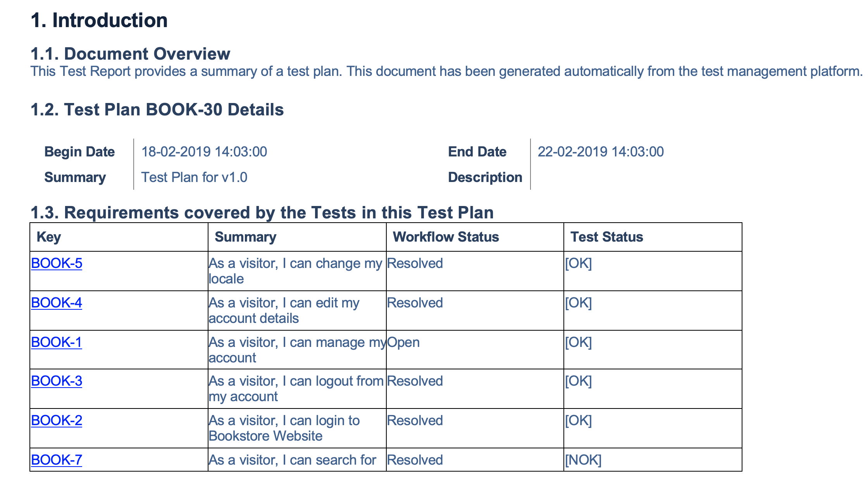Open the BOOK-4 requirement link
The height and width of the screenshot is (484, 868).
point(57,303)
